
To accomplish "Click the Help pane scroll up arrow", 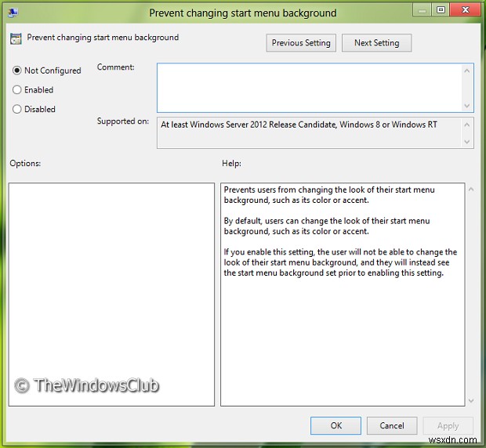I will pyautogui.click(x=471, y=190).
